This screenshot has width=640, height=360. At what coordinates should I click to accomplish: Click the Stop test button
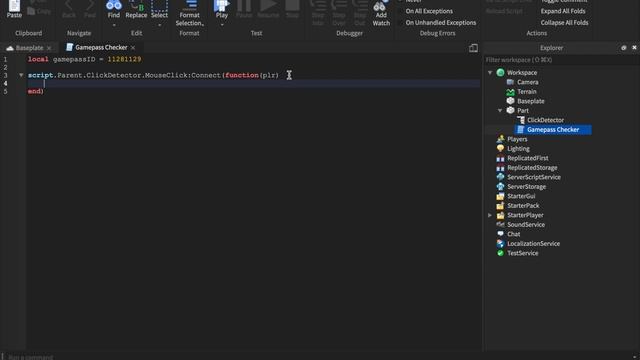pyautogui.click(x=292, y=6)
